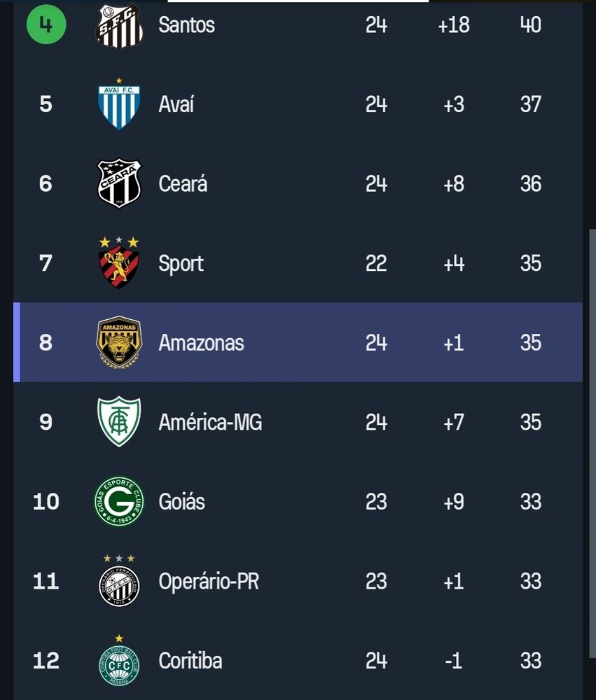This screenshot has height=700, width=596.
Task: Open the Goiás team name link
Action: click(x=182, y=501)
